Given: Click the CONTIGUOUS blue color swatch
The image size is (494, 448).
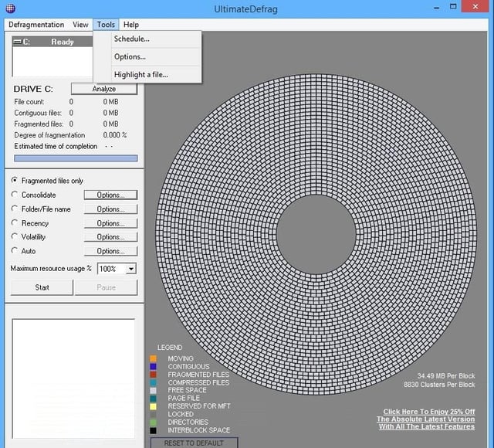Looking at the screenshot, I should (x=153, y=366).
